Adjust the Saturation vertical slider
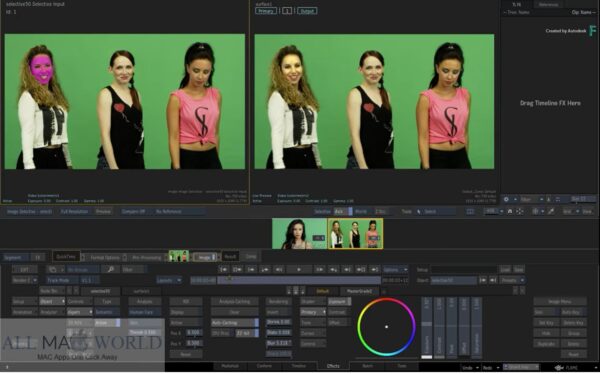Image resolution: width=600 pixels, height=374 pixels. [x=477, y=328]
